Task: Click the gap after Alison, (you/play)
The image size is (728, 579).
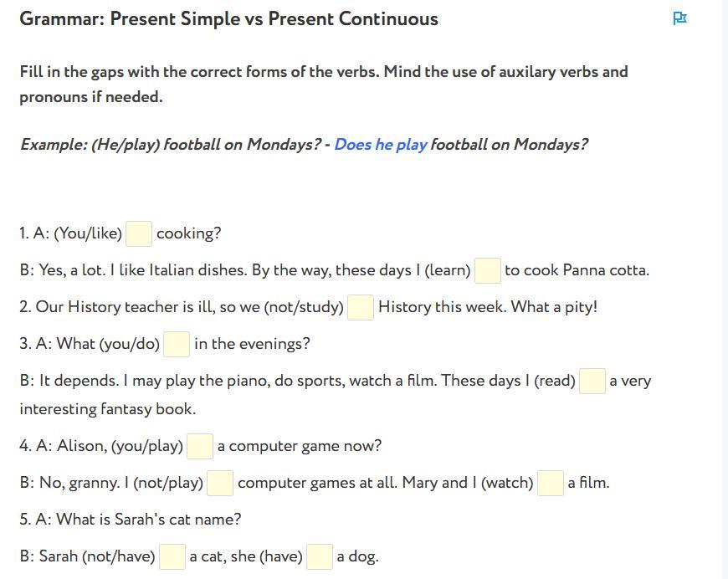Action: pos(200,446)
